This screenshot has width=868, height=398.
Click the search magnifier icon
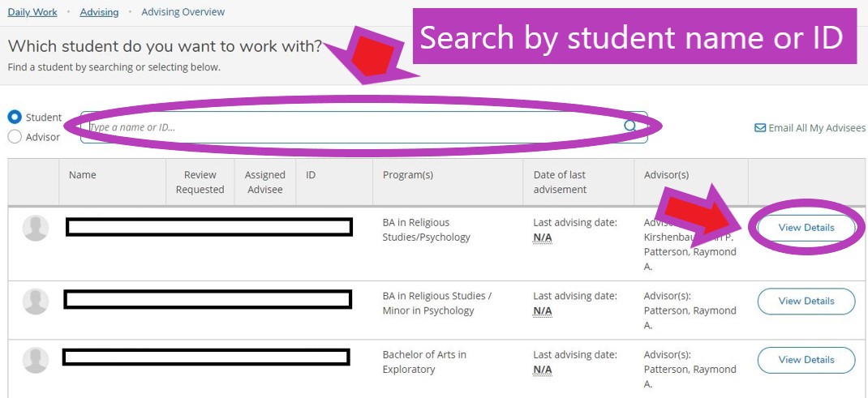(x=630, y=126)
